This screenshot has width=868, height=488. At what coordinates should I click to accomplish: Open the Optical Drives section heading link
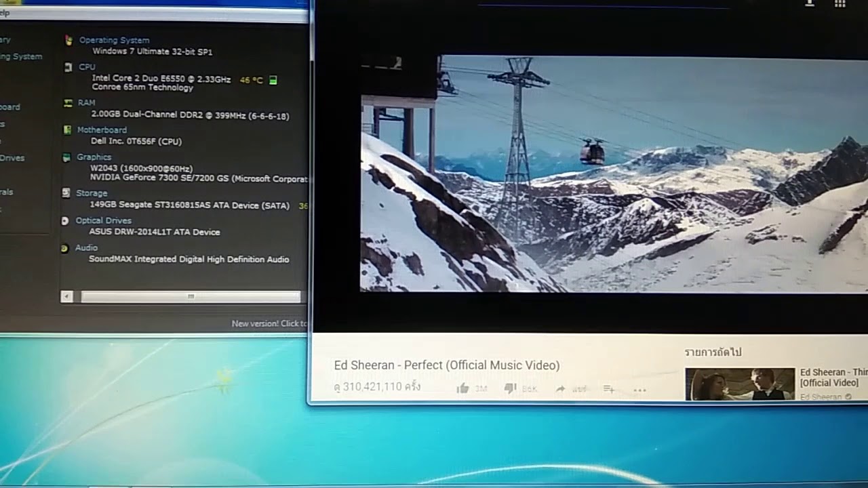[x=103, y=220]
